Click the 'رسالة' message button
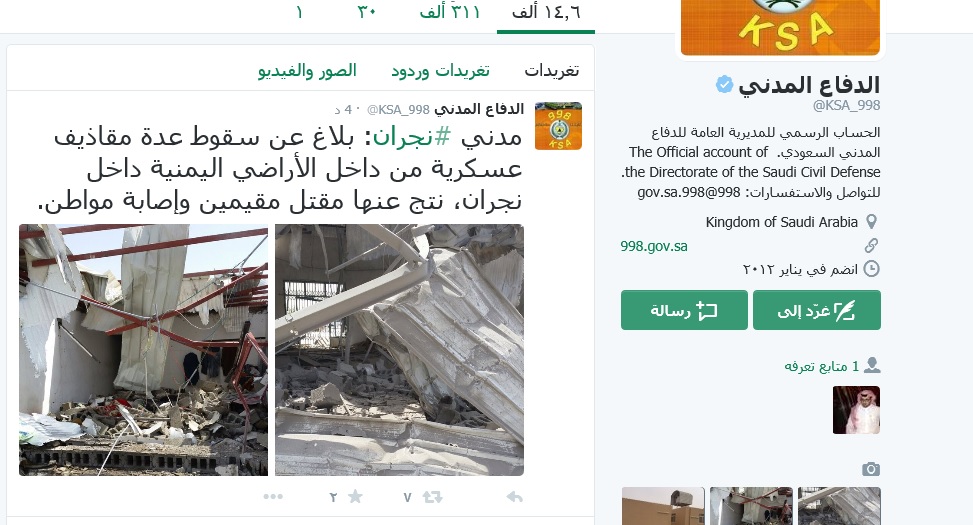Image resolution: width=973 pixels, height=525 pixels. click(684, 310)
